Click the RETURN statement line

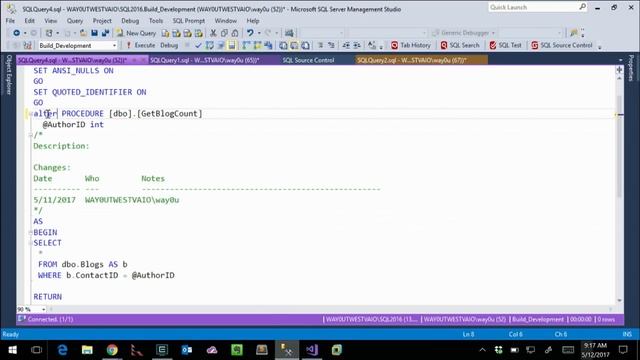[x=48, y=297]
